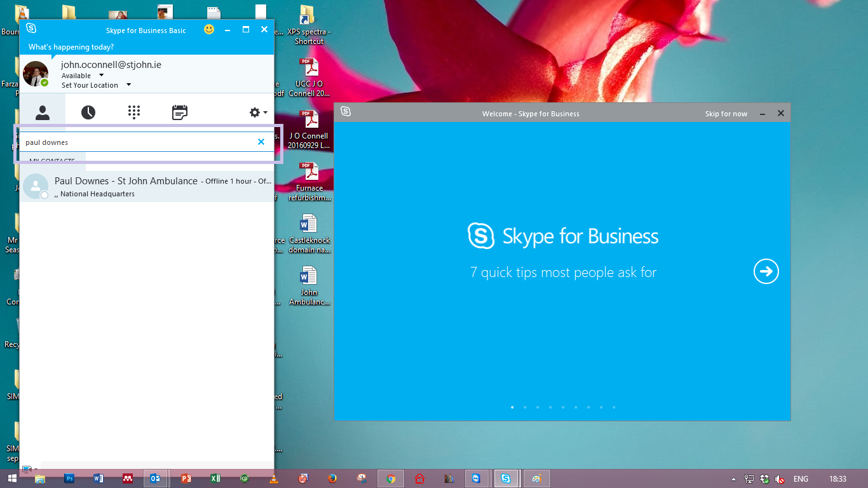Launch VLC media player from taskbar
868x488 pixels.
click(274, 478)
